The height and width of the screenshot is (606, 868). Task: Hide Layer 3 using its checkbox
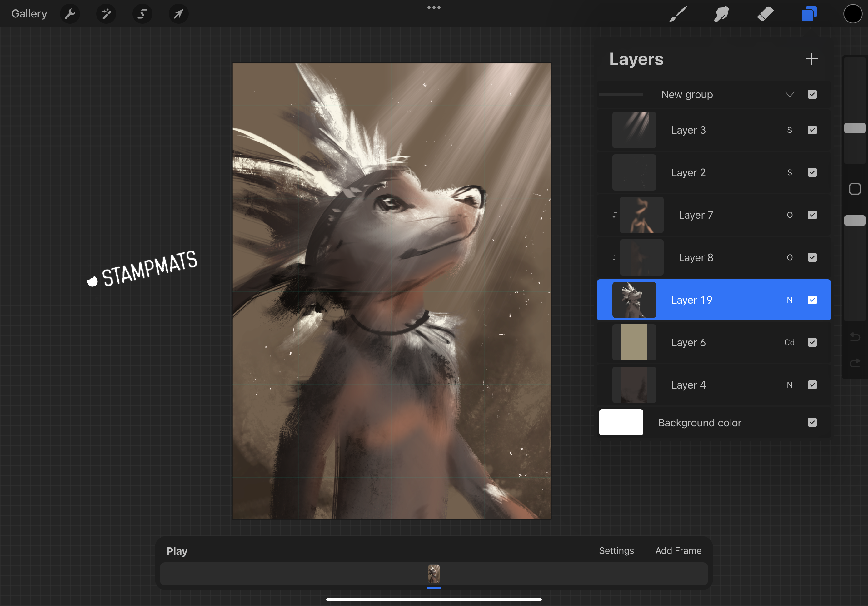point(812,130)
